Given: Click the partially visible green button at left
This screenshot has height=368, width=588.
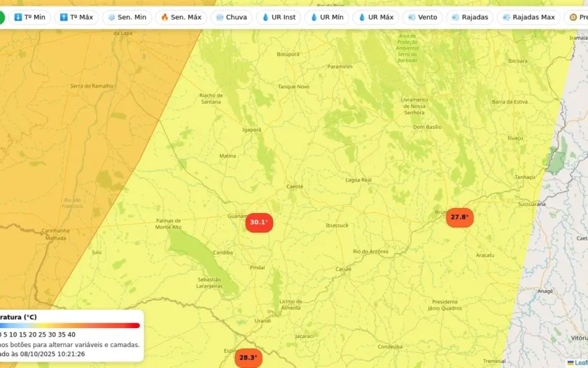Looking at the screenshot, I should 2,18.
